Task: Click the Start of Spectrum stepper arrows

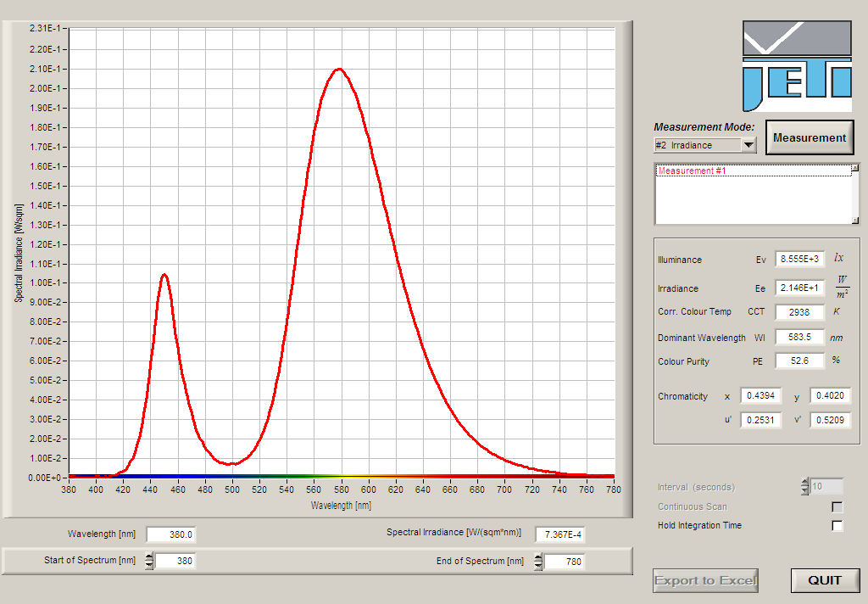Action: (x=149, y=561)
